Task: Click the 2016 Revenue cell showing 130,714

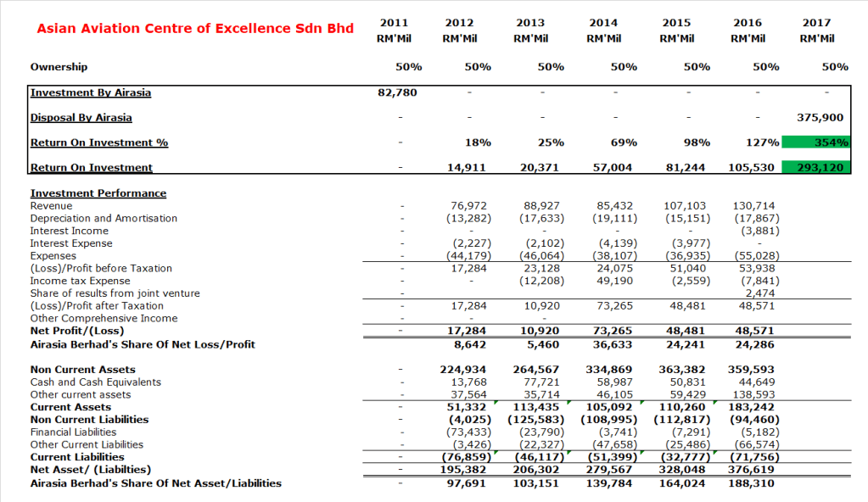Action: point(753,206)
